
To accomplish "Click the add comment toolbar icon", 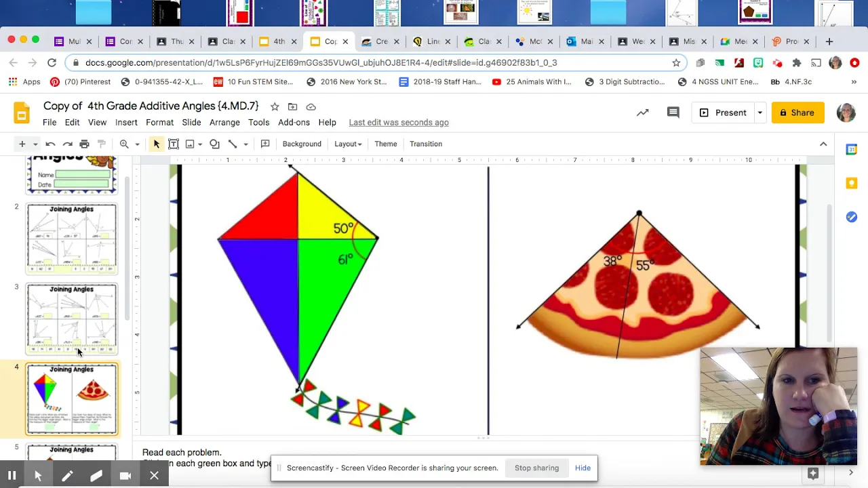I will [x=265, y=144].
